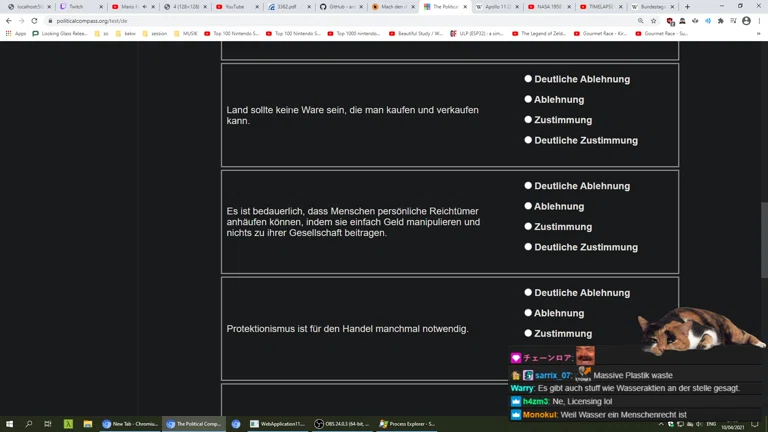The image size is (768, 432).
Task: Open the lambda app in the taskbar
Action: click(68, 424)
